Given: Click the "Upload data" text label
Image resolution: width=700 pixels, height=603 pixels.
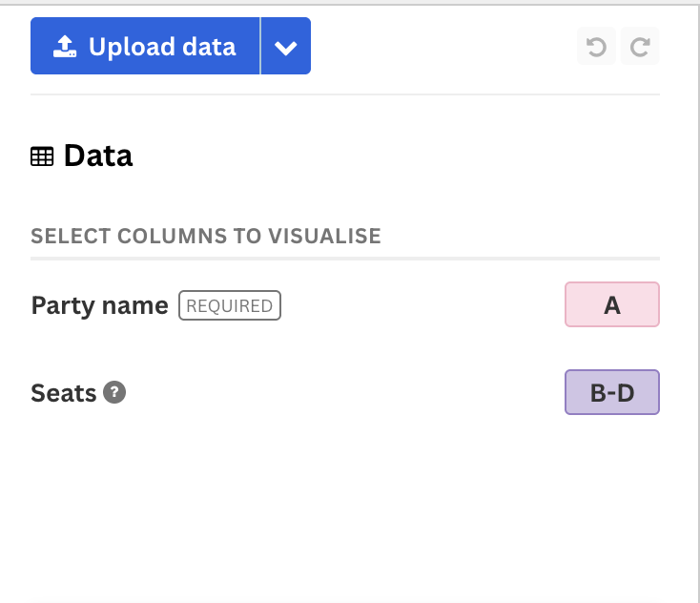Looking at the screenshot, I should coord(162,47).
